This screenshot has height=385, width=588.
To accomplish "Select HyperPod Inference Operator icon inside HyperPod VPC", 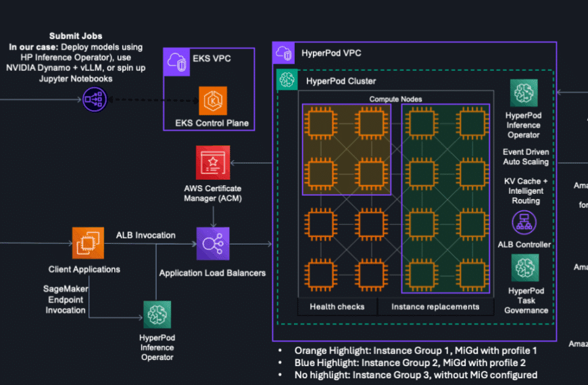I will coord(524,93).
